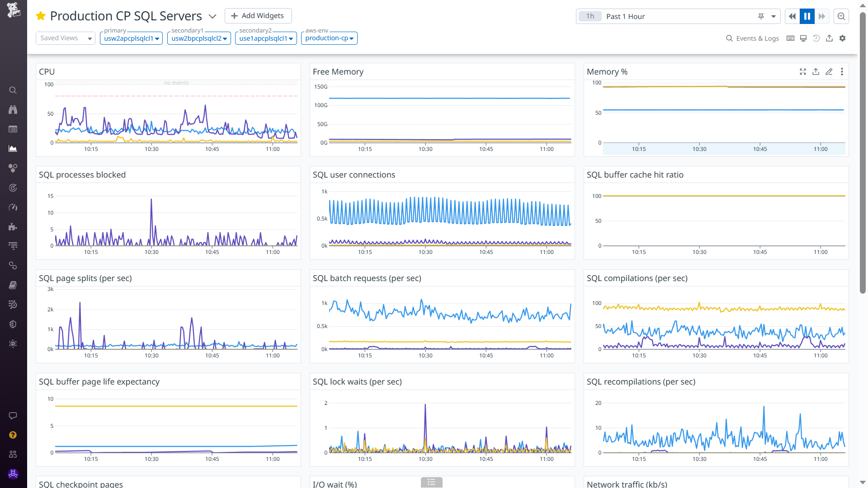The image size is (868, 488).
Task: Open Events & Logs search
Action: [x=752, y=38]
